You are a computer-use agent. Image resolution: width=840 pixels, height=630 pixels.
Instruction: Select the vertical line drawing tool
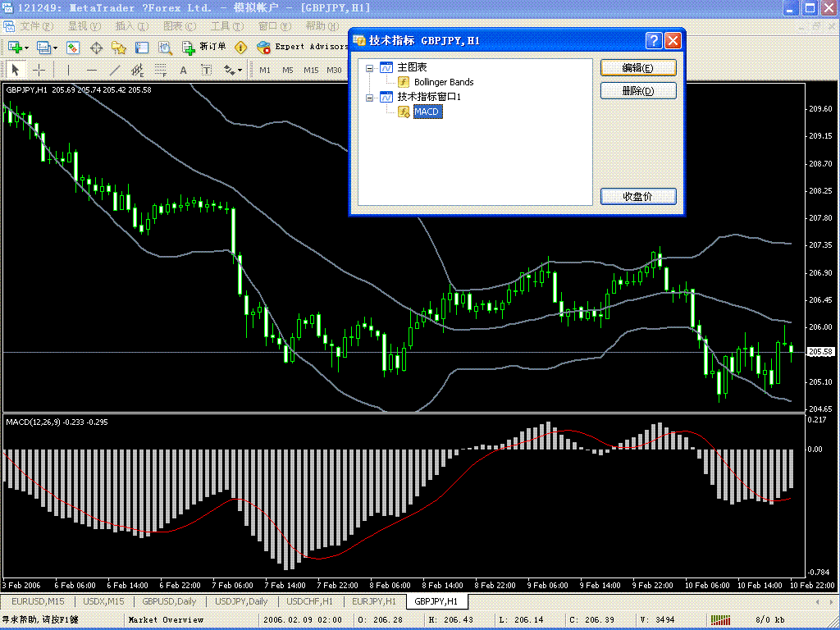(x=68, y=71)
